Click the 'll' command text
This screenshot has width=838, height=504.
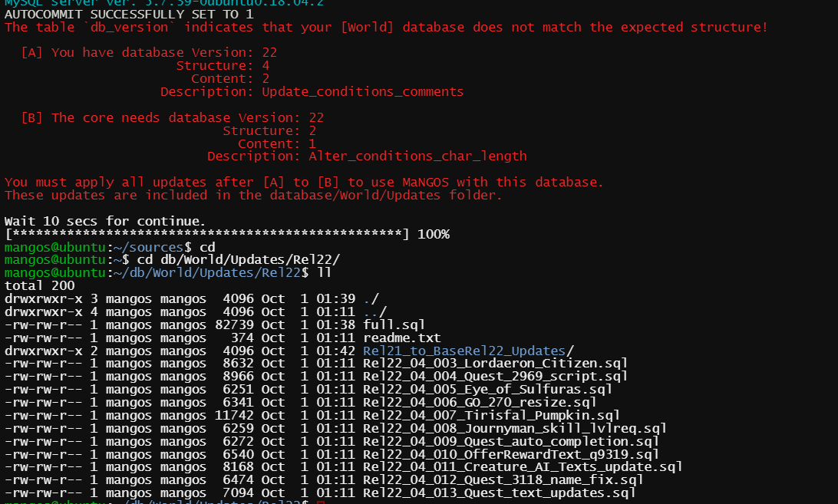click(324, 272)
